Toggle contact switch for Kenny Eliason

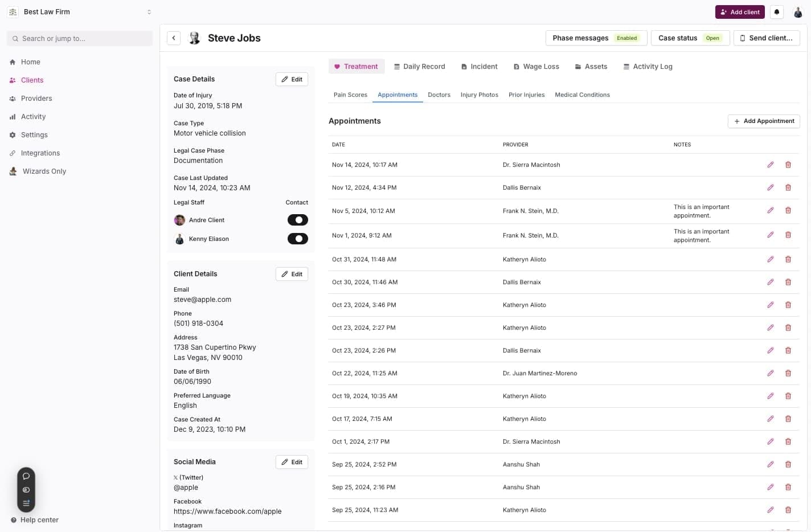[298, 239]
